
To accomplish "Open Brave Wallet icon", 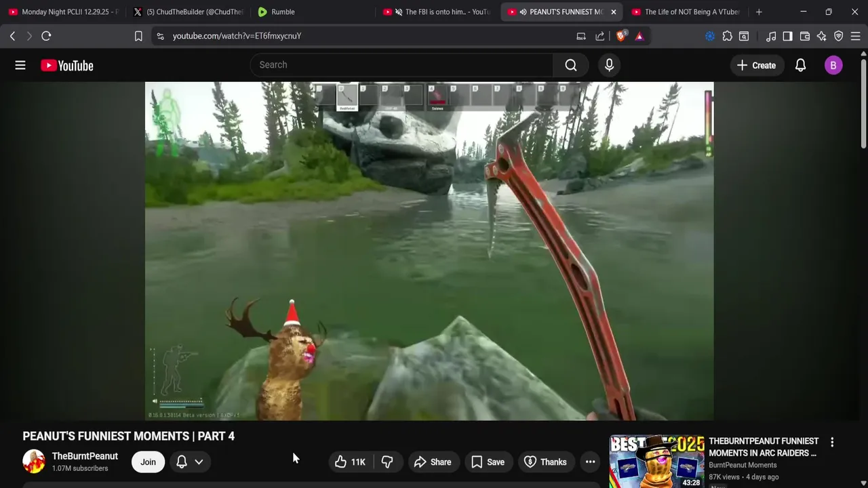I will [805, 36].
